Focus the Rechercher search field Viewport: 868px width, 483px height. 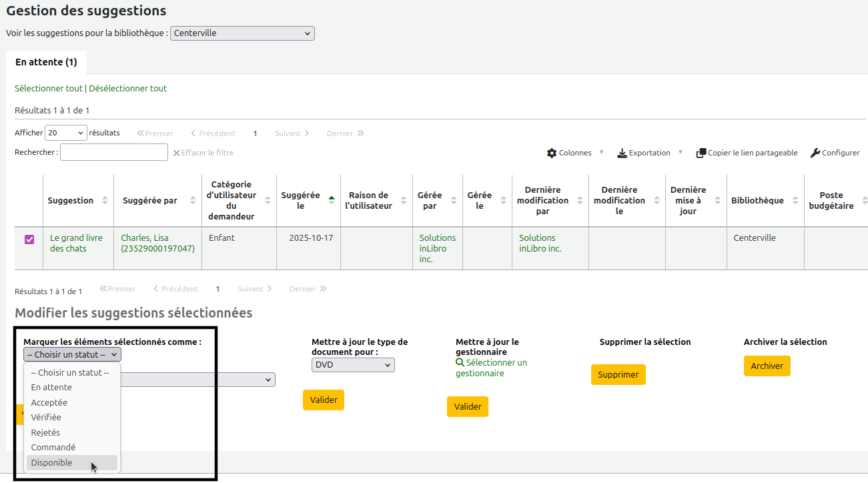[113, 153]
